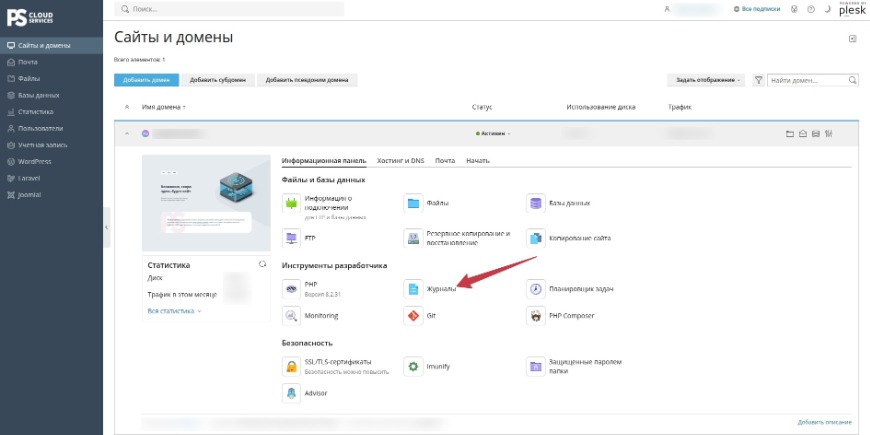Expand the Активен status dropdown
The width and height of the screenshot is (870, 435).
point(493,134)
